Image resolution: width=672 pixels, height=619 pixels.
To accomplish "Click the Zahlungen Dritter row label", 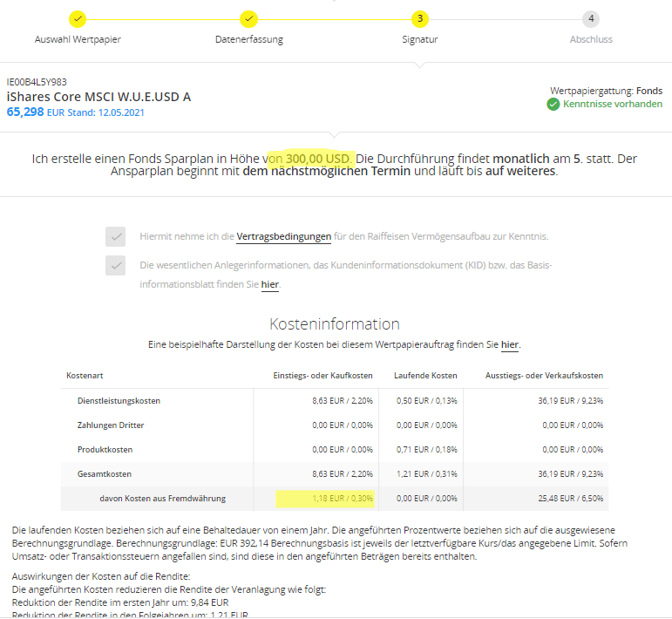I will [111, 425].
